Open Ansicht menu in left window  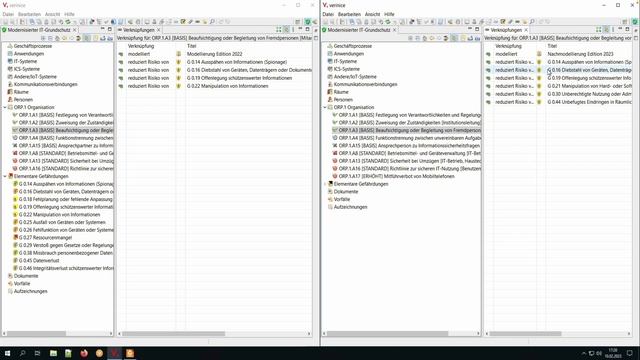(52, 14)
